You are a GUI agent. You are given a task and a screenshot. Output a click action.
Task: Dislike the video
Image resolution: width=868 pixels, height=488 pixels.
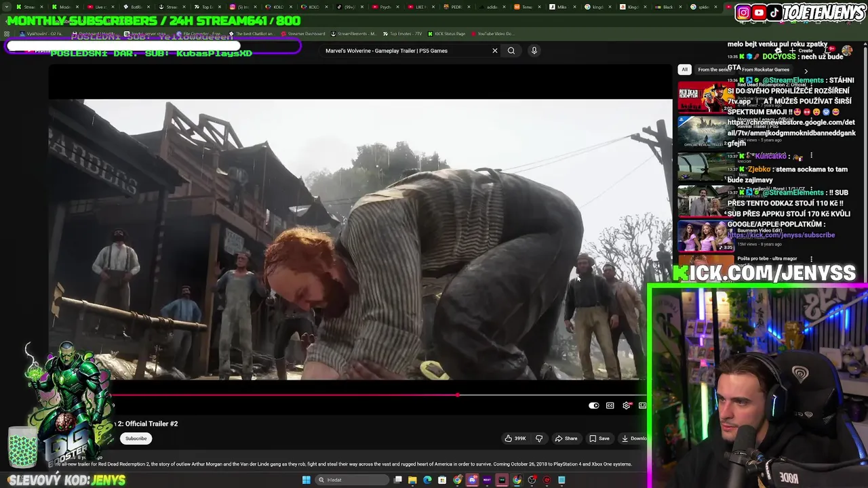(539, 439)
